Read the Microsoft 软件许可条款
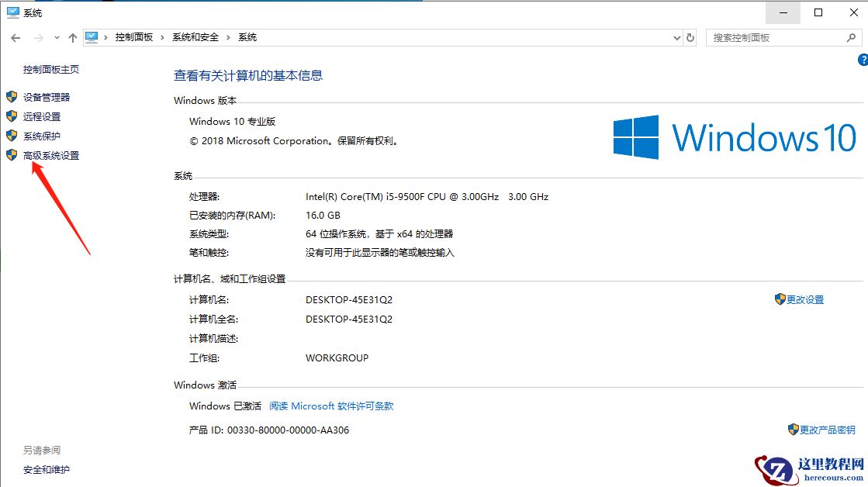 334,406
